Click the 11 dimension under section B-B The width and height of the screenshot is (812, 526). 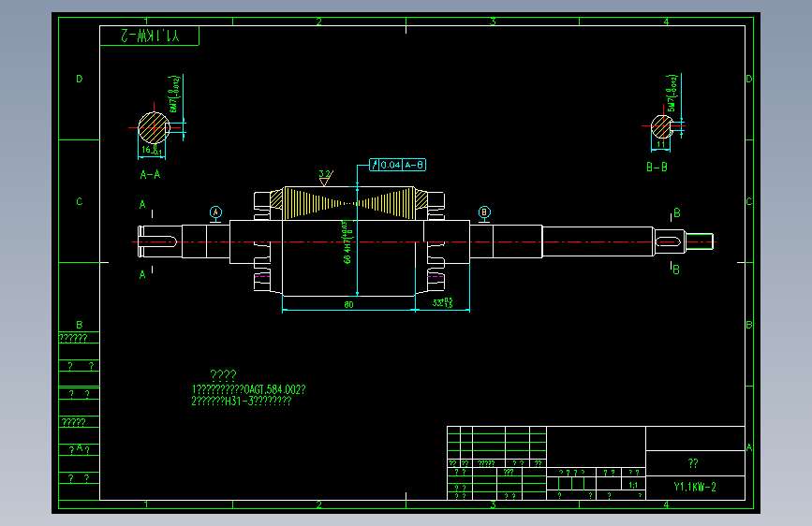click(x=661, y=144)
